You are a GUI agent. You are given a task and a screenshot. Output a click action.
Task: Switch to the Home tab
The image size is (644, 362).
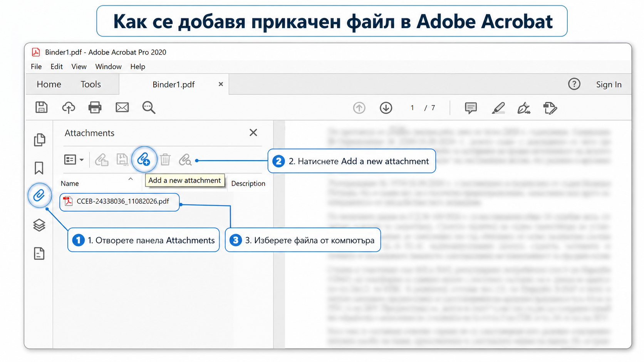49,84
